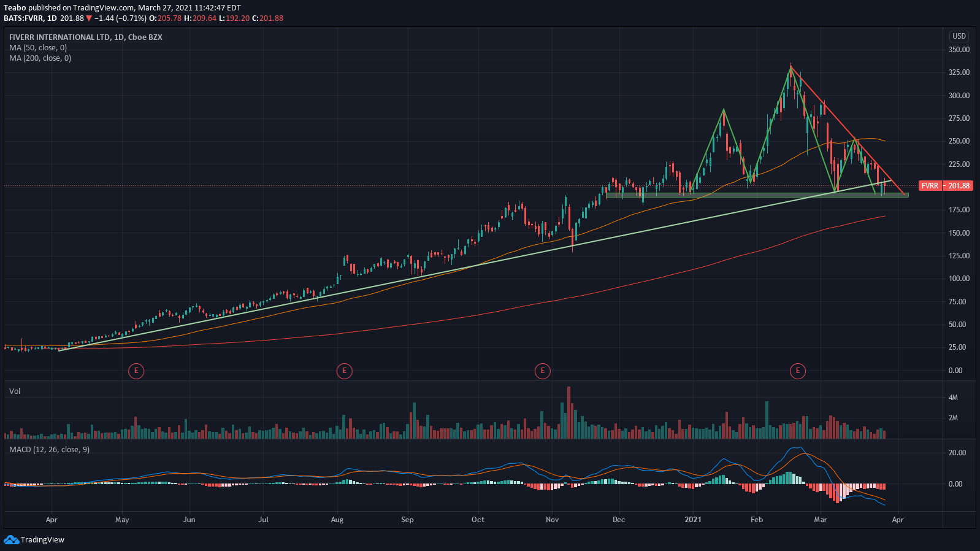Click the BATS:FVRR symbol text in header
The height and width of the screenshot is (551, 980).
[x=23, y=18]
